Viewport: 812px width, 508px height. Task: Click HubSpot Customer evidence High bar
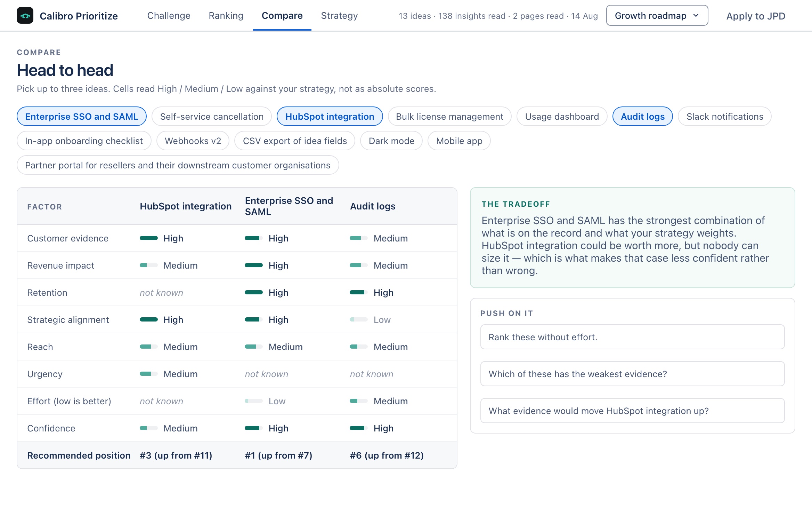coord(149,238)
